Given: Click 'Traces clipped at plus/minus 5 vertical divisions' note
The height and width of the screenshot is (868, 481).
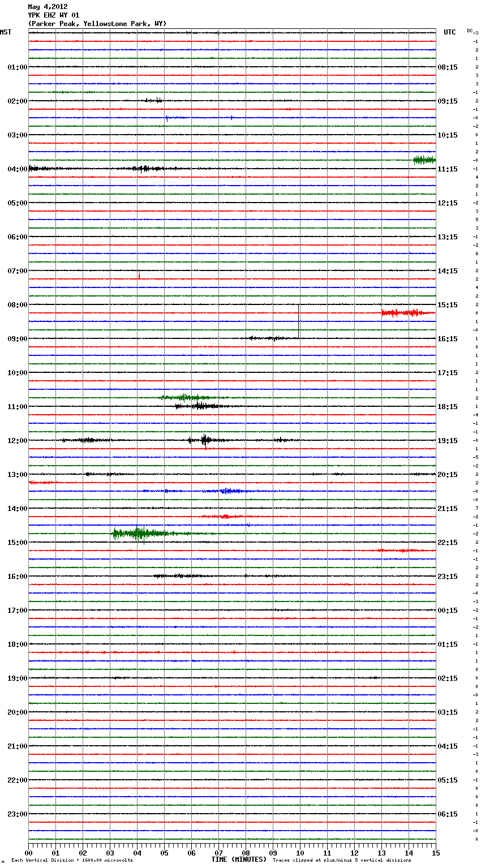Looking at the screenshot, I should click(342, 861).
